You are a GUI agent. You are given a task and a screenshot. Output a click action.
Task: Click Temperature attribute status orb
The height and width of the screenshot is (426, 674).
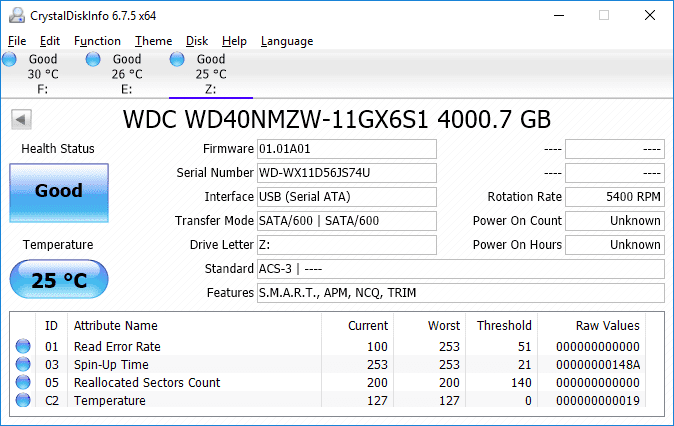(23, 401)
